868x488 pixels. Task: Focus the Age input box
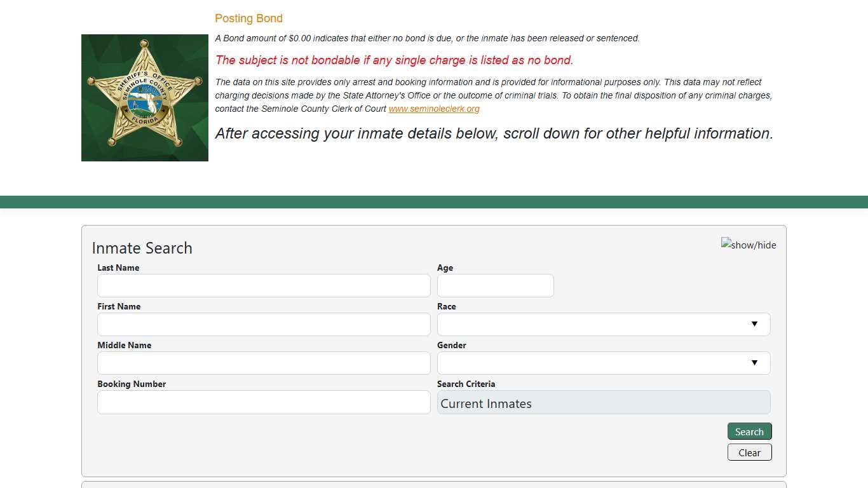point(495,285)
